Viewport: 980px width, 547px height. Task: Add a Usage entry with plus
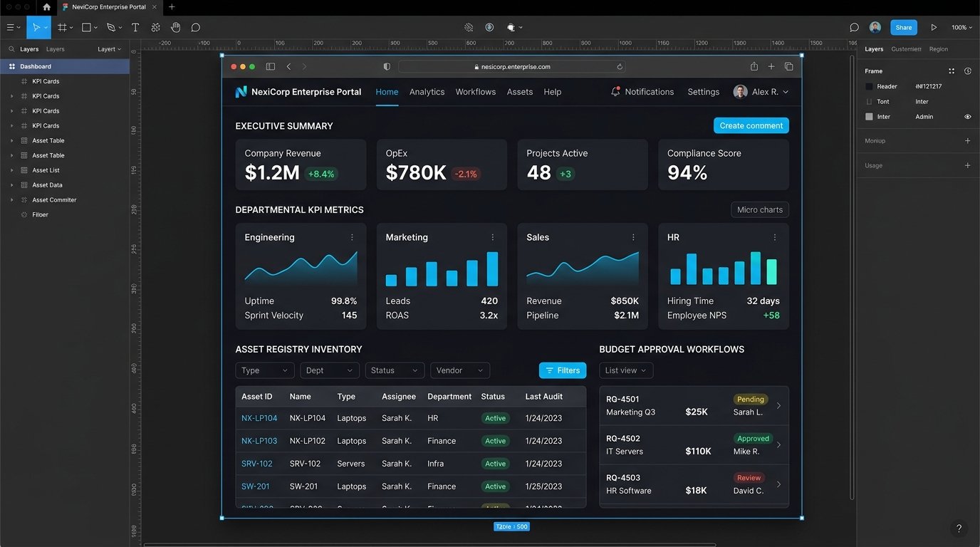pyautogui.click(x=967, y=165)
